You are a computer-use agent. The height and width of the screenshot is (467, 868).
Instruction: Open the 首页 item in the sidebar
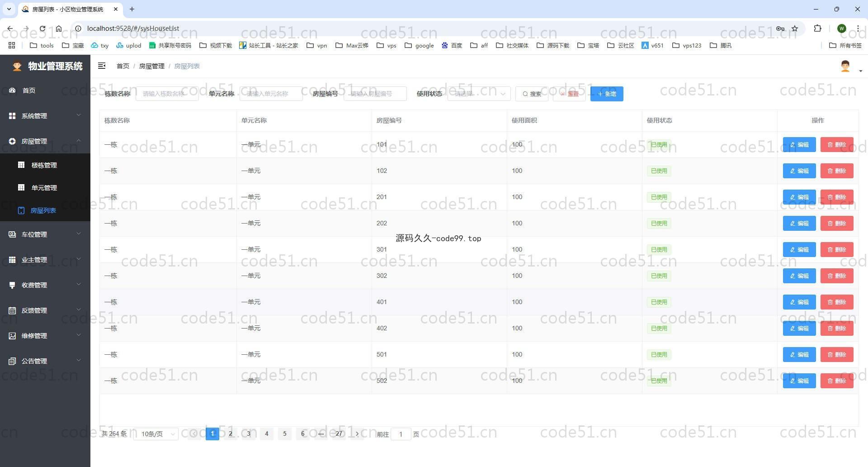(29, 91)
